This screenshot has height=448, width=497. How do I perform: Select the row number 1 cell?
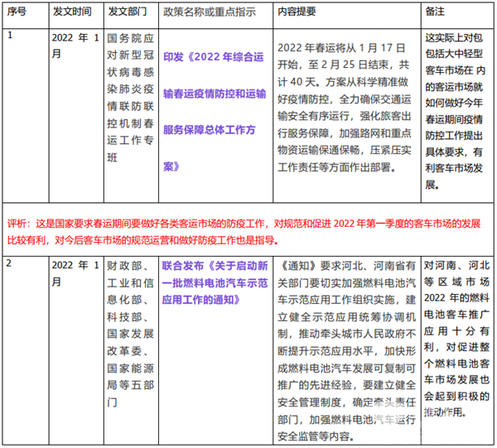10,36
